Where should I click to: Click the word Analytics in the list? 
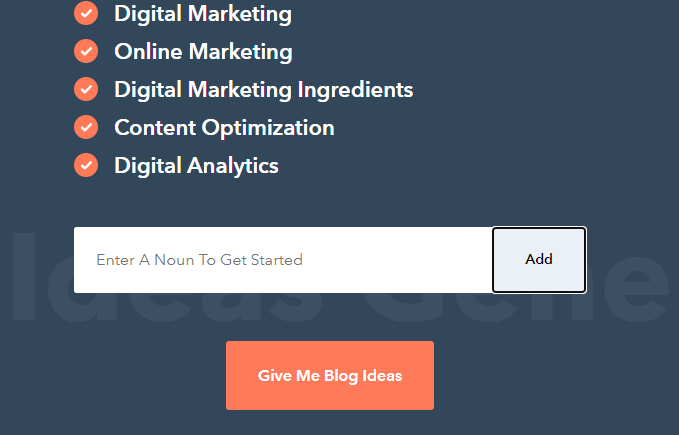point(233,166)
